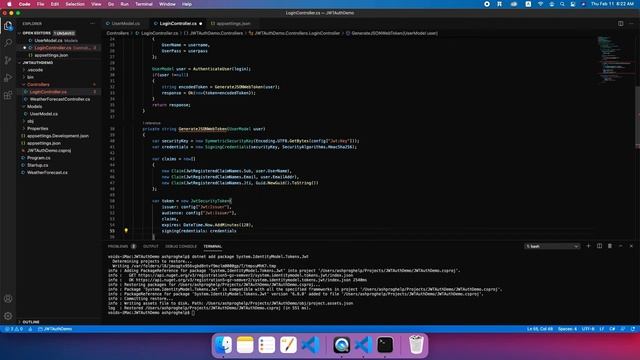Viewport: 640px width, 360px height.
Task: Click Spaces: 4 indentation in status bar
Action: click(x=567, y=329)
